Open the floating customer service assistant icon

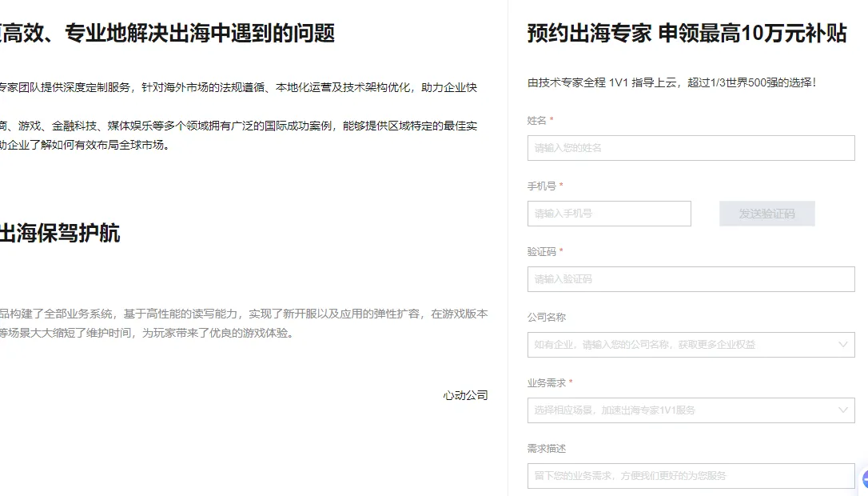(x=863, y=478)
